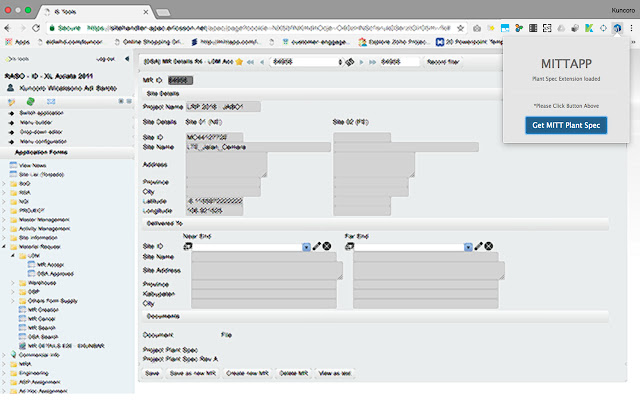
Task: Jump to the first record with the double-left arrow
Action: pos(250,62)
